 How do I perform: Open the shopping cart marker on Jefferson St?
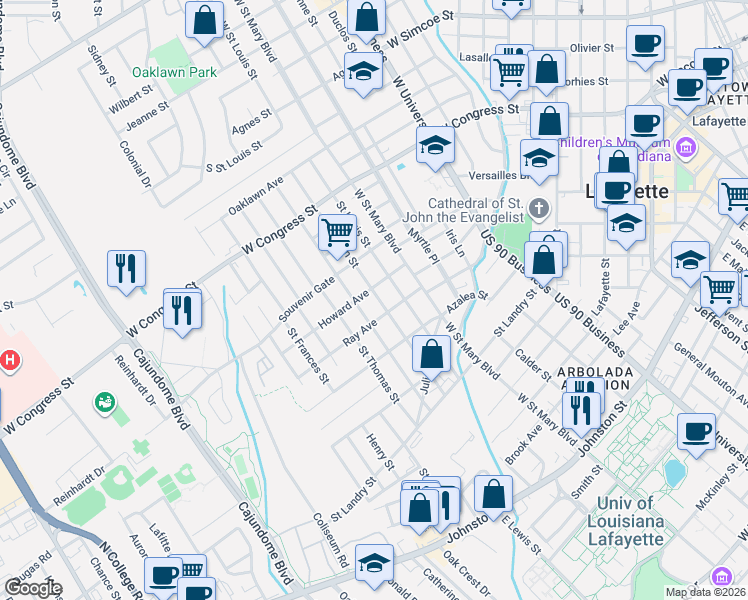pos(719,292)
